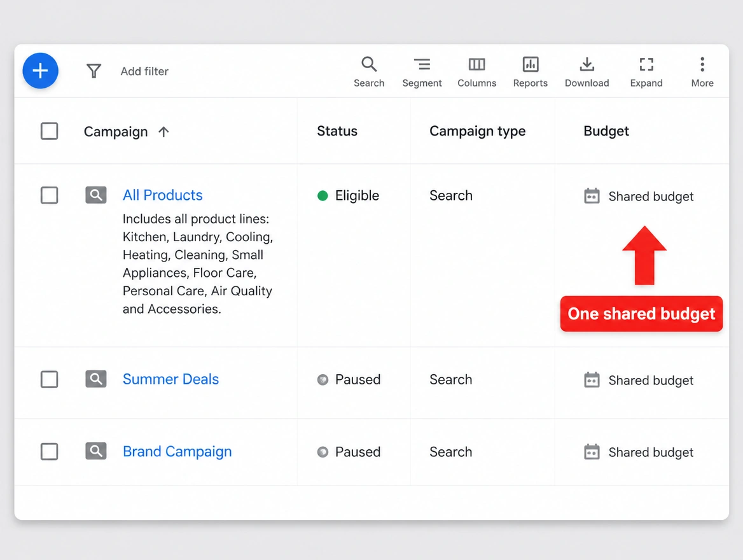743x560 pixels.
Task: Click the green Eligible status dot
Action: point(323,195)
